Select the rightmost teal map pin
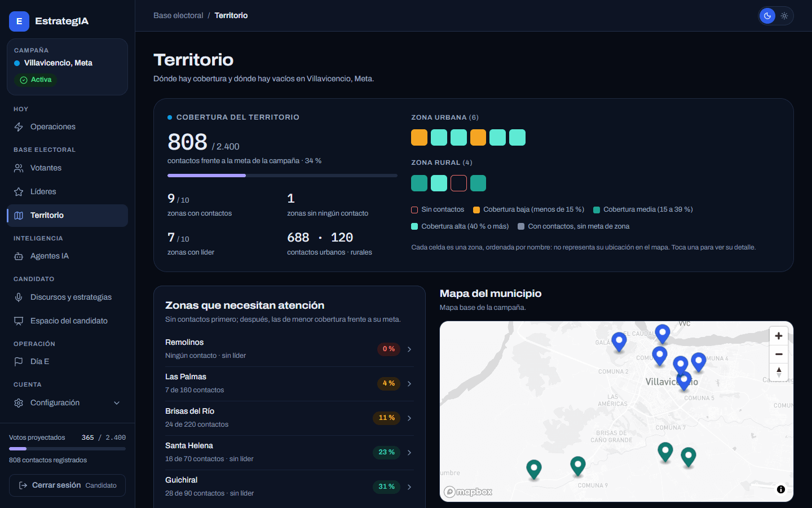 pos(689,457)
